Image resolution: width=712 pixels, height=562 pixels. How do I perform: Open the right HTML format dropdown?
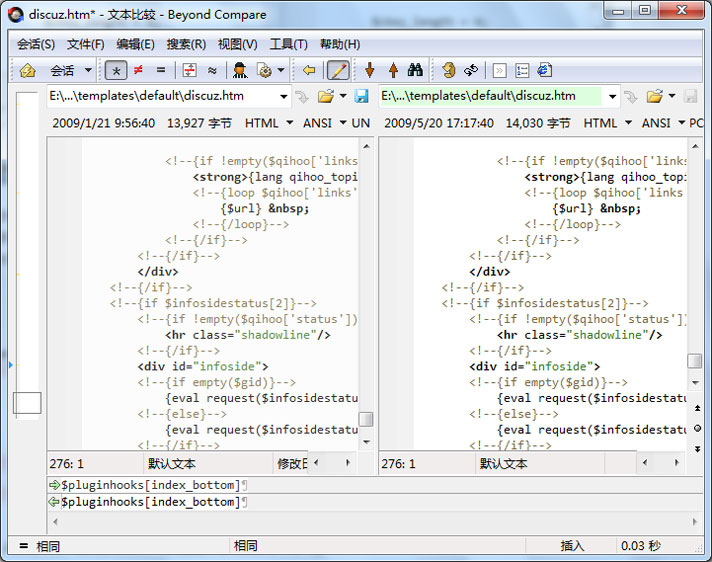[608, 123]
